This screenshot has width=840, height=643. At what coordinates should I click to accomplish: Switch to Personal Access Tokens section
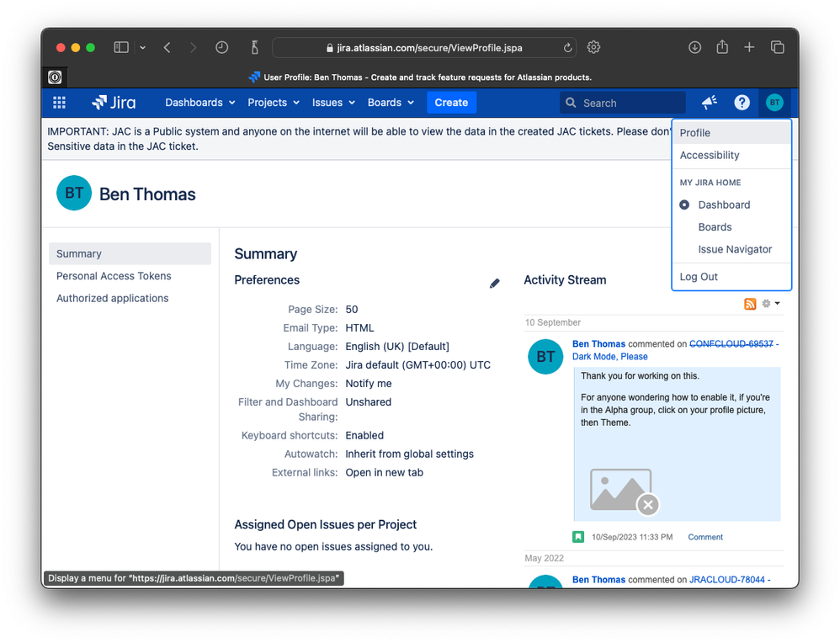coord(113,276)
